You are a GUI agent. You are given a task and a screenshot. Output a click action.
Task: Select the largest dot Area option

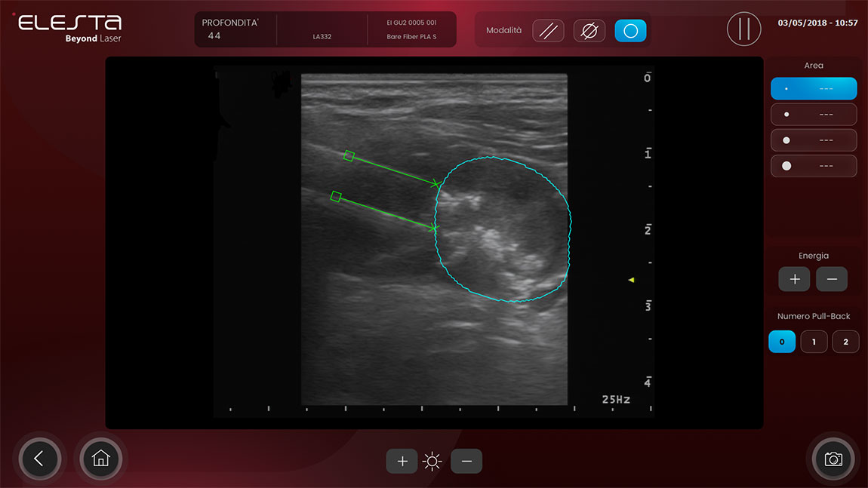[x=814, y=166]
